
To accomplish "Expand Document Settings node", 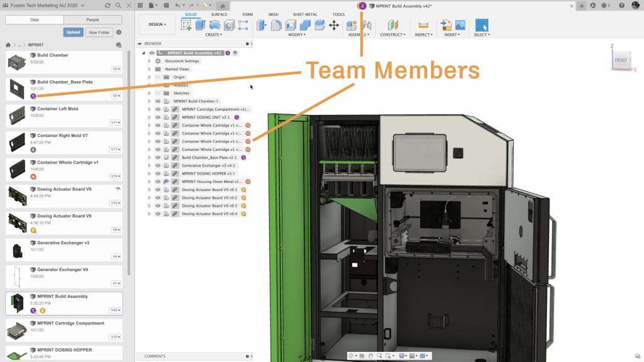I will (x=150, y=61).
